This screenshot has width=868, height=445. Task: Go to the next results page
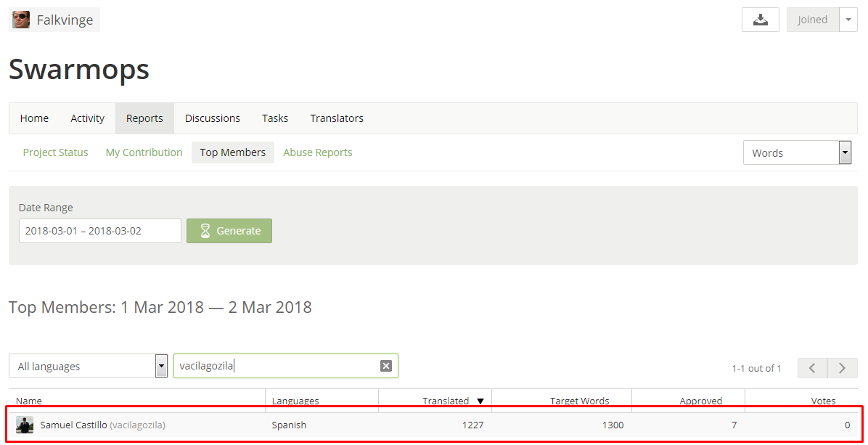pos(843,368)
